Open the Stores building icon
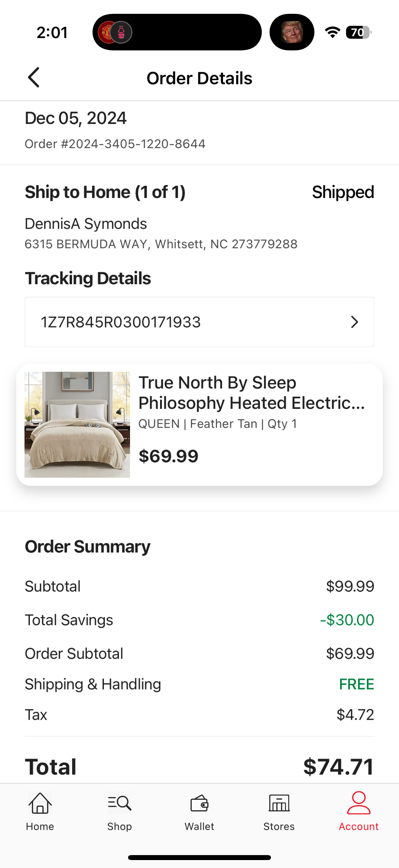 point(279,803)
